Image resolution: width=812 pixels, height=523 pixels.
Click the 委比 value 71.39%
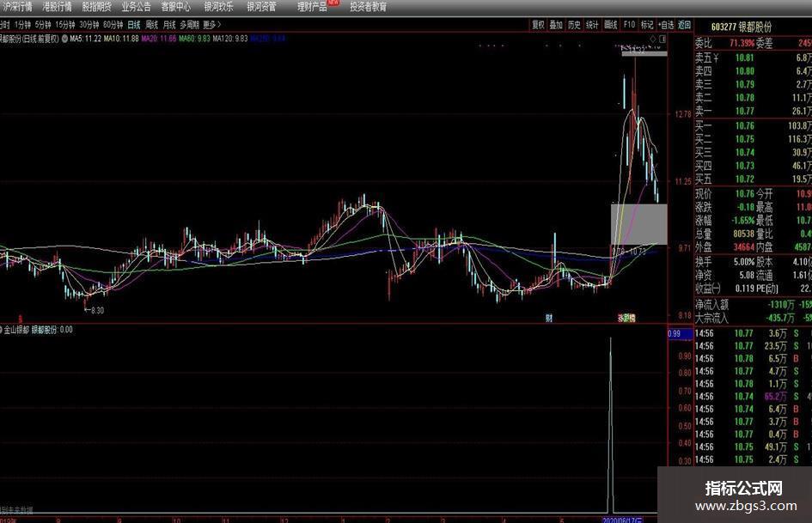click(742, 43)
